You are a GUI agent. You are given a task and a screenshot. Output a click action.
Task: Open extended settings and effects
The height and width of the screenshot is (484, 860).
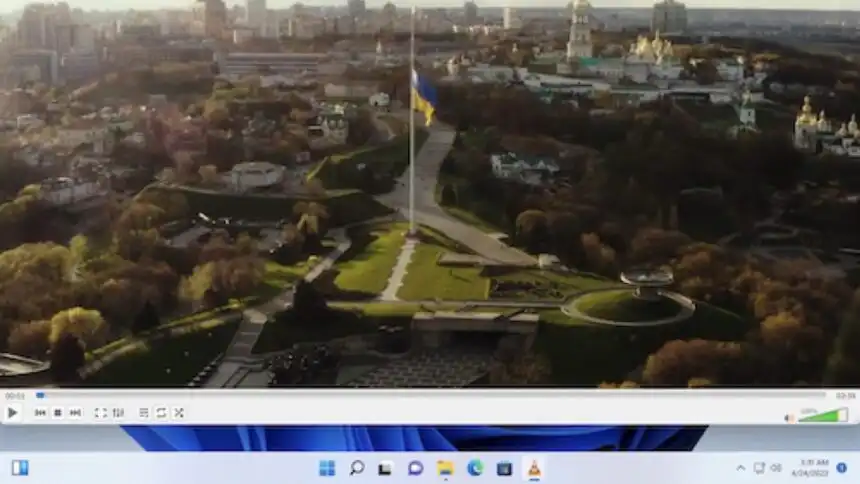[118, 413]
